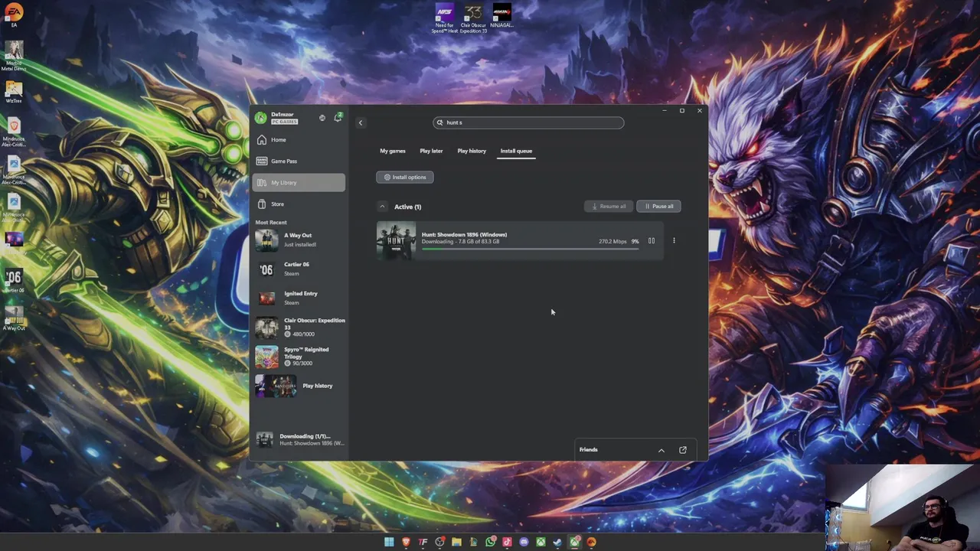Open the EA app from the taskbar
This screenshot has height=551, width=980.
pos(591,542)
